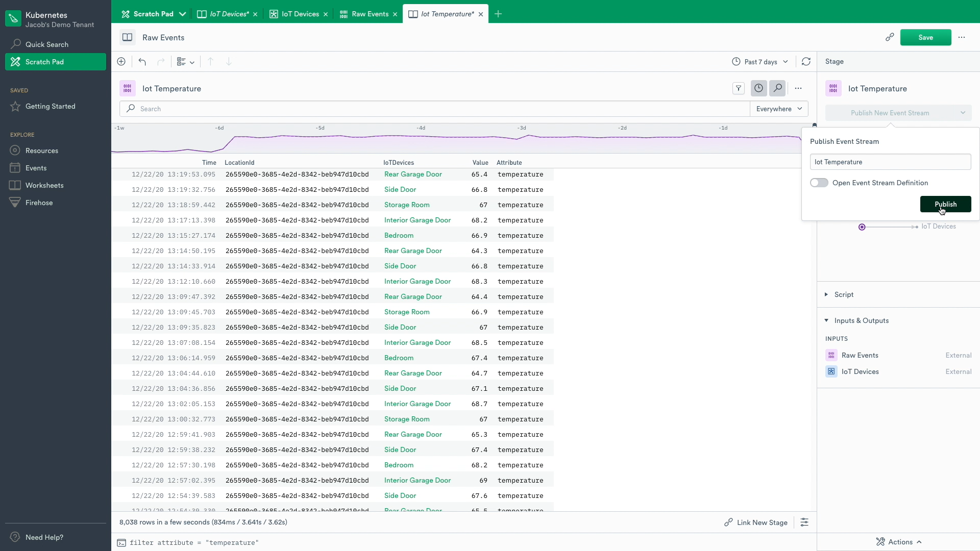Viewport: 980px width, 551px height.
Task: Close the IoT Devices* worksheet tab
Action: [x=255, y=14]
